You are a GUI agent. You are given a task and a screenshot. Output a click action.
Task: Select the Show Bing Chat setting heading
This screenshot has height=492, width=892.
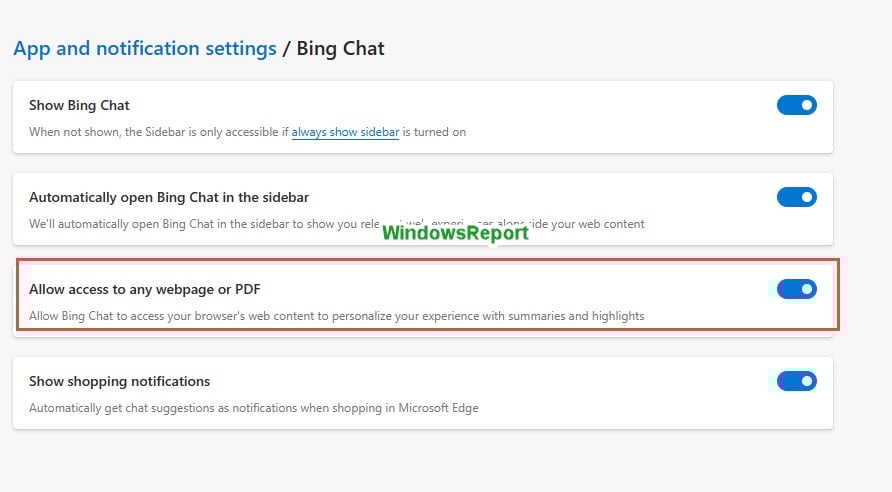pos(79,105)
